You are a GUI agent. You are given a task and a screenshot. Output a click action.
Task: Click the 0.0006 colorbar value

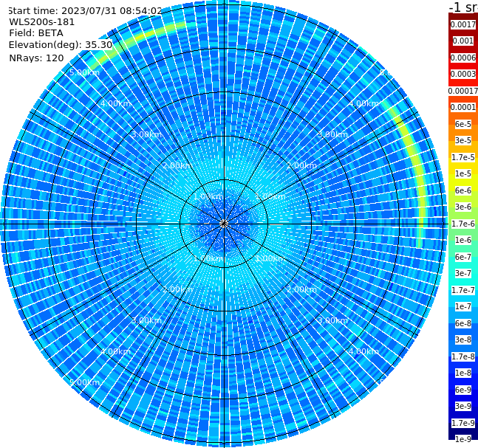coord(463,58)
